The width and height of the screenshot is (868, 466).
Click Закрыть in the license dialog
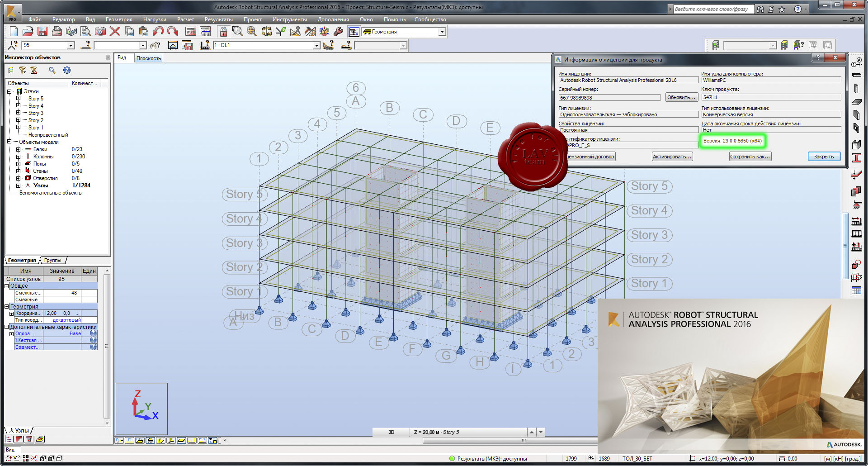[824, 157]
